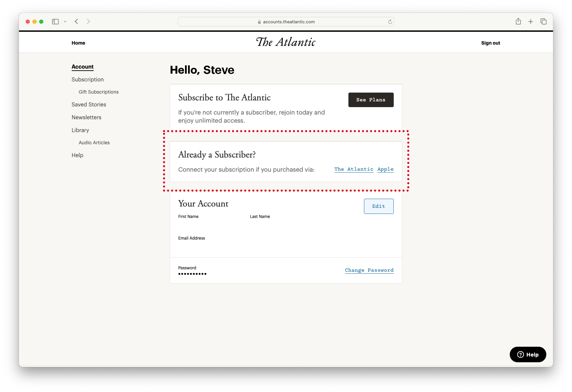
Task: Connect subscription purchased via The Atlantic
Action: click(353, 169)
